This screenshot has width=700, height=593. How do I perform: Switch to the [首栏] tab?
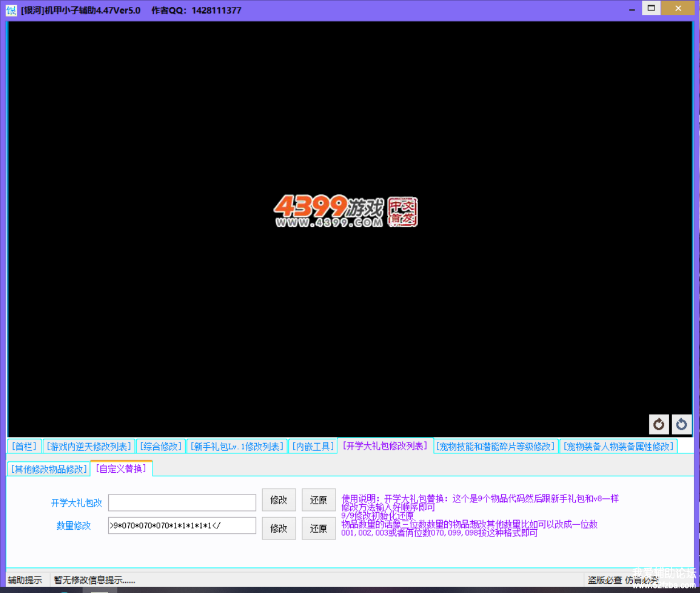[24, 447]
